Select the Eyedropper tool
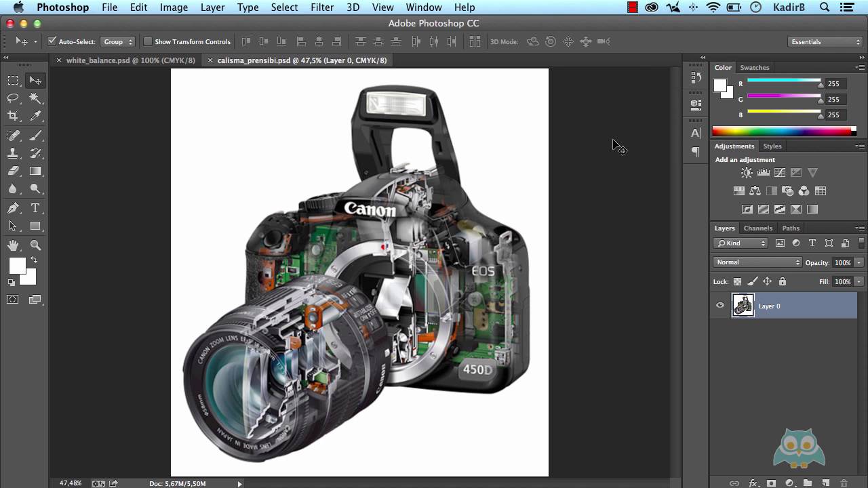Screen dimensions: 868x488 point(35,116)
